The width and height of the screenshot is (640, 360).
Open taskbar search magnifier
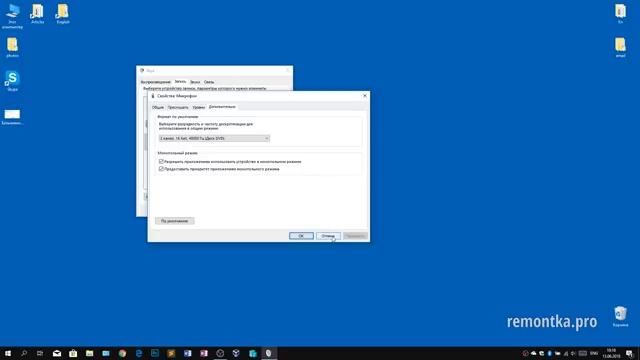[24, 353]
